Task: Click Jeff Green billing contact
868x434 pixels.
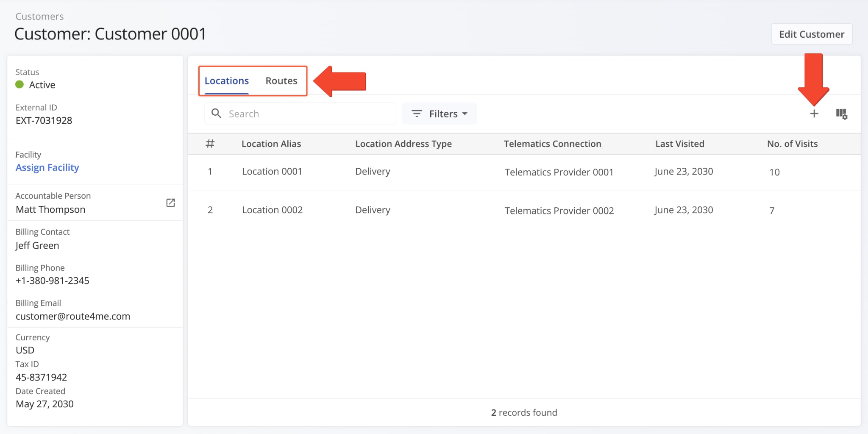Action: (x=37, y=245)
